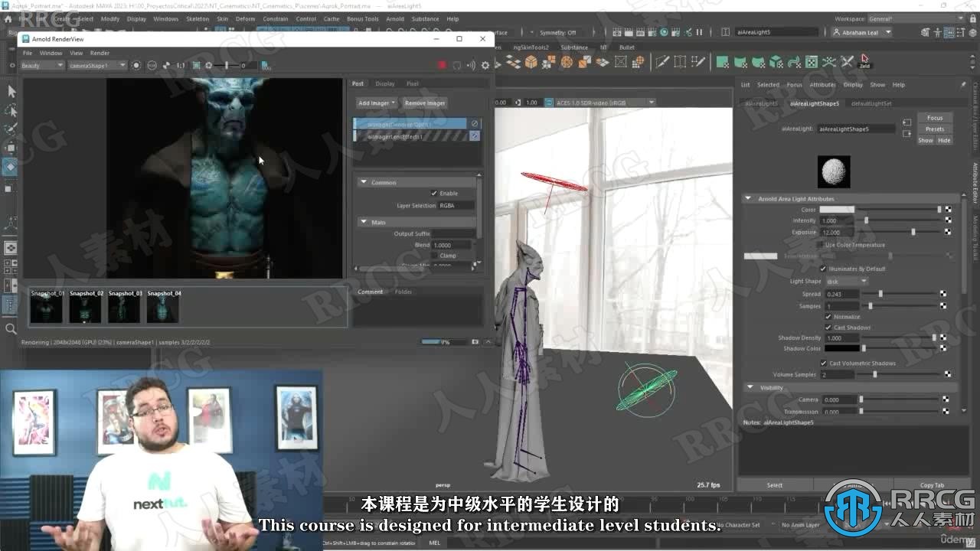Open the ngSkinTools2 shelf tab
Image resolution: width=980 pixels, height=551 pixels.
(x=531, y=47)
